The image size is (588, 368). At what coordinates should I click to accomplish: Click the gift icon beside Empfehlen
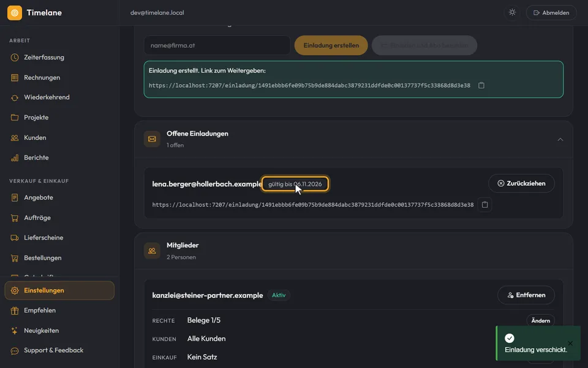(x=15, y=310)
